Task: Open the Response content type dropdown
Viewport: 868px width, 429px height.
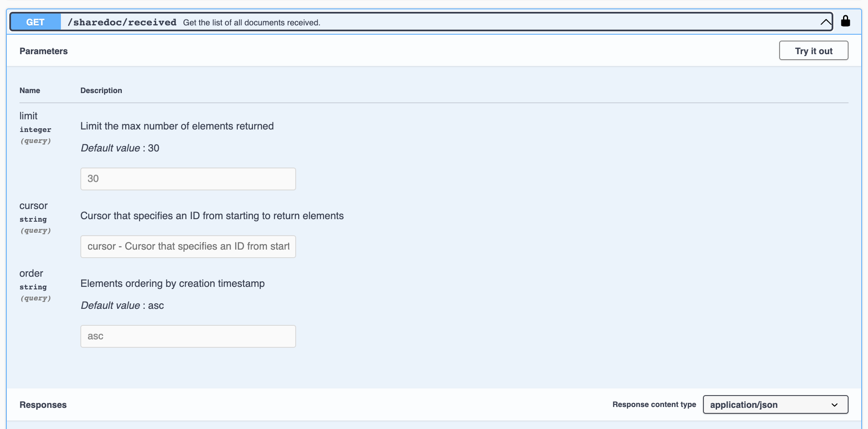Action: [x=775, y=404]
